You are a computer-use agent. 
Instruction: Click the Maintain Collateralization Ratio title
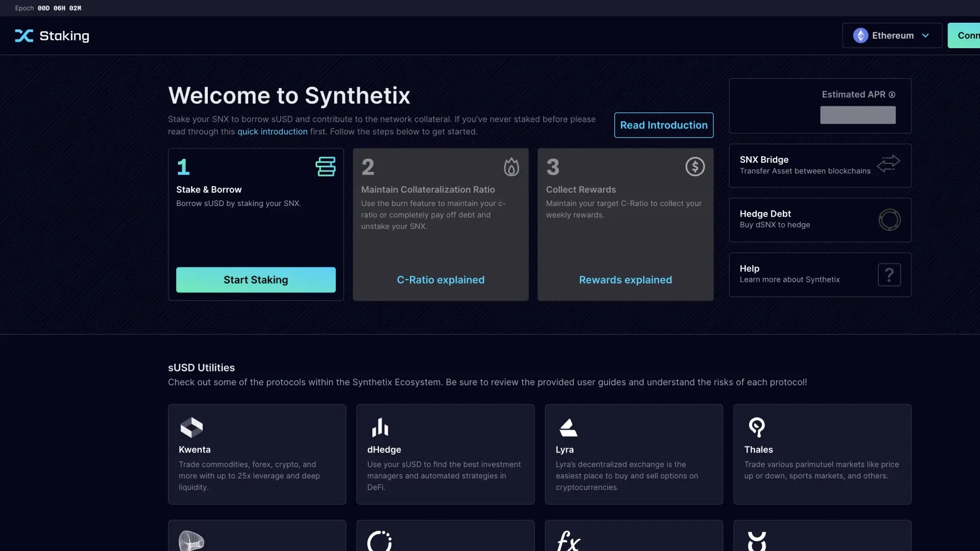pyautogui.click(x=428, y=189)
